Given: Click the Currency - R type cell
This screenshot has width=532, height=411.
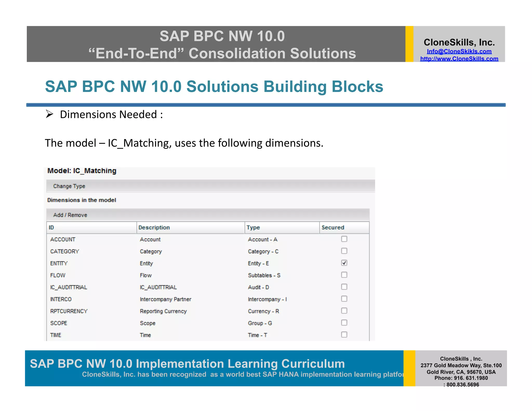Looking at the screenshot, I should pos(263,311).
